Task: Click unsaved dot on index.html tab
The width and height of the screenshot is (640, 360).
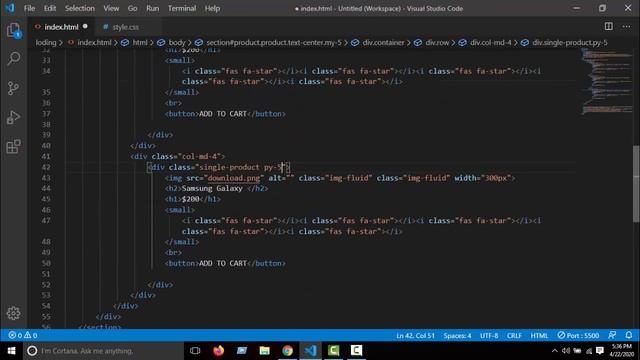Action: pyautogui.click(x=85, y=26)
